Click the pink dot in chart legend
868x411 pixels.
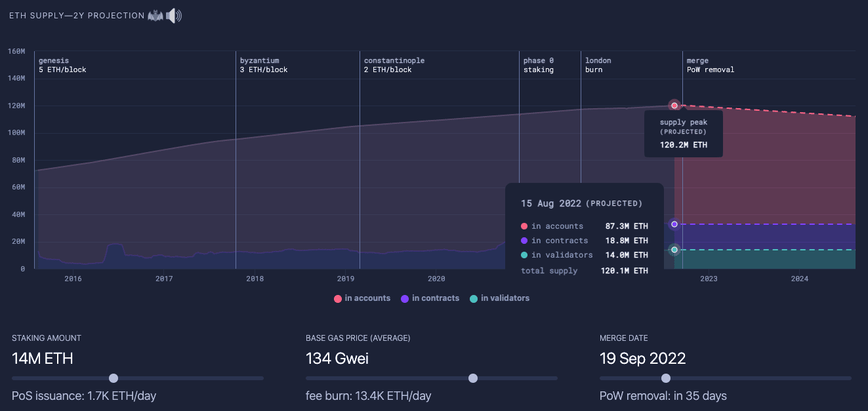coord(338,299)
